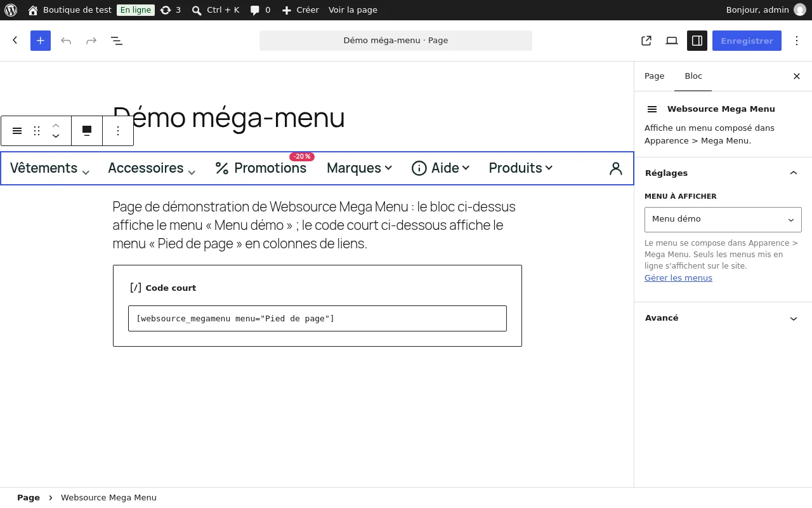Click the shortcode input field
The width and height of the screenshot is (812, 508).
317,319
